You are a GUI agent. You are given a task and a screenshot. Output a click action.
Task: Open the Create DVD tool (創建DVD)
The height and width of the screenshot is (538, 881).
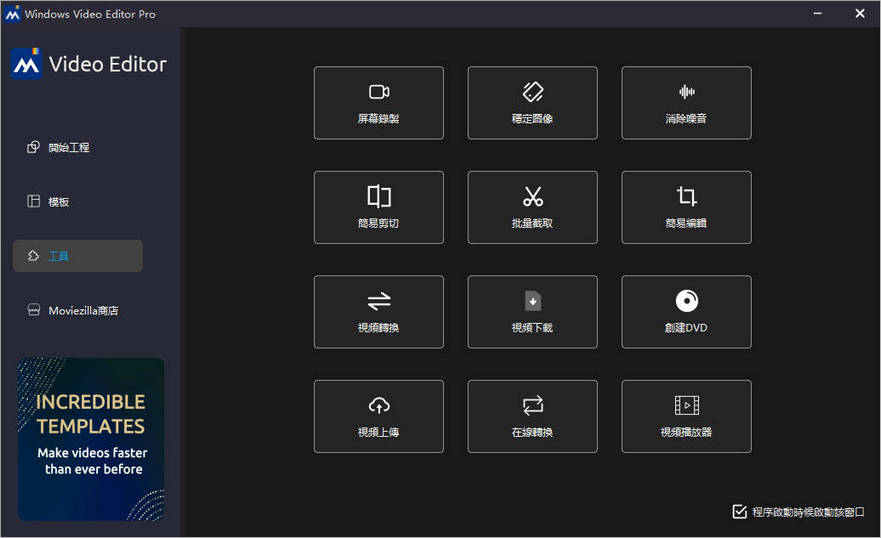(x=686, y=312)
